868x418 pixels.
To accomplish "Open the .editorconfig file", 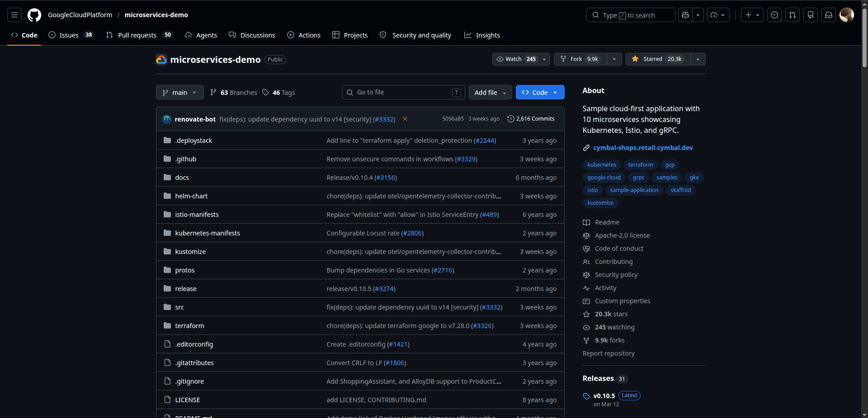I will 194,344.
